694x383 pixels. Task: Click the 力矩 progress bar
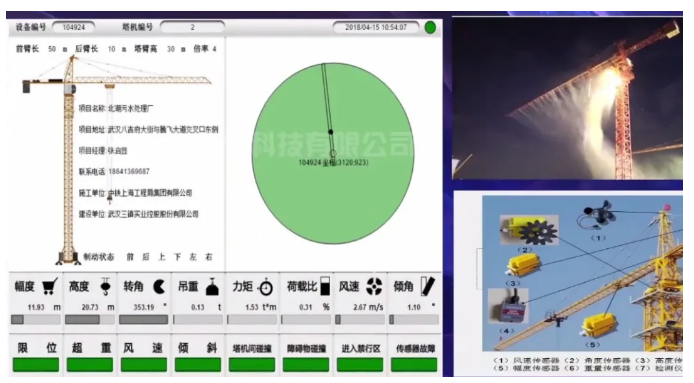pos(252,319)
